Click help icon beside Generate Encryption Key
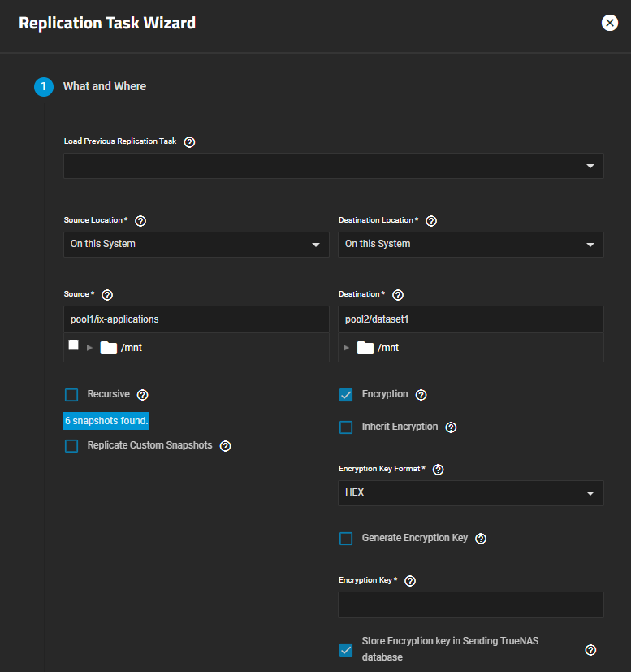The height and width of the screenshot is (672, 631). [480, 539]
